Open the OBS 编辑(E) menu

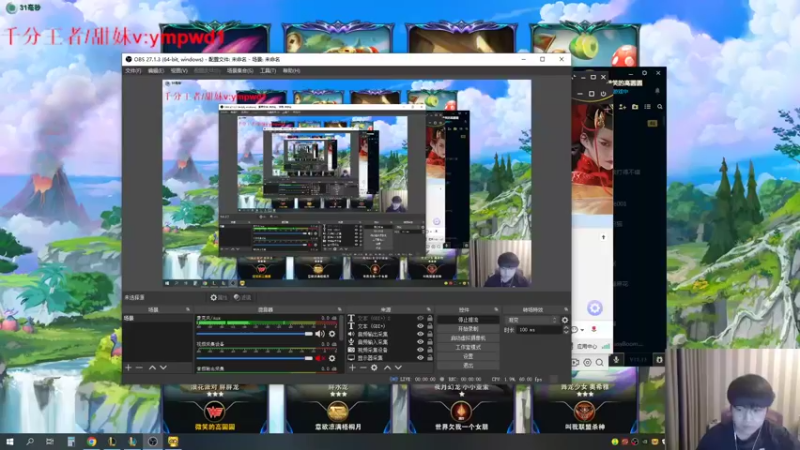[x=156, y=70]
